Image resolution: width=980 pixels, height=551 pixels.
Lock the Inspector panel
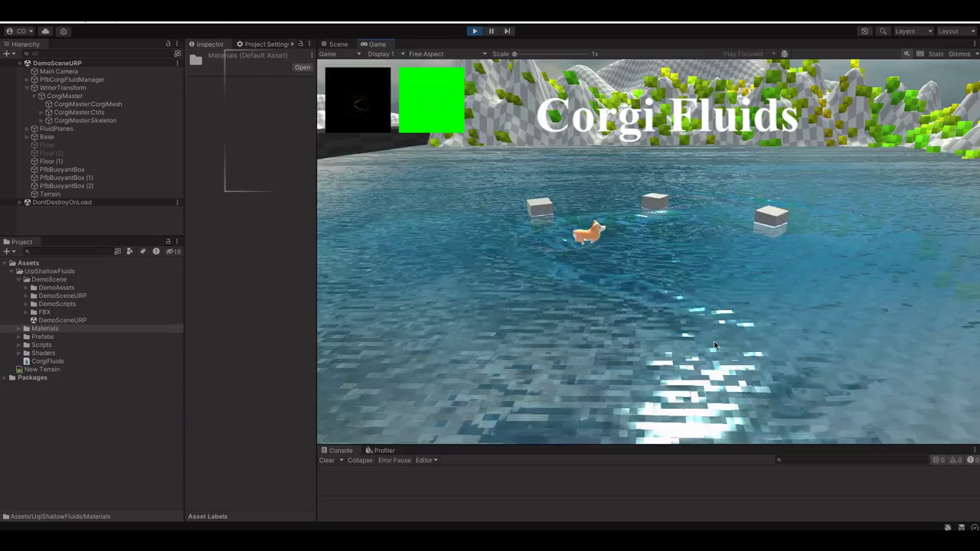[x=301, y=44]
